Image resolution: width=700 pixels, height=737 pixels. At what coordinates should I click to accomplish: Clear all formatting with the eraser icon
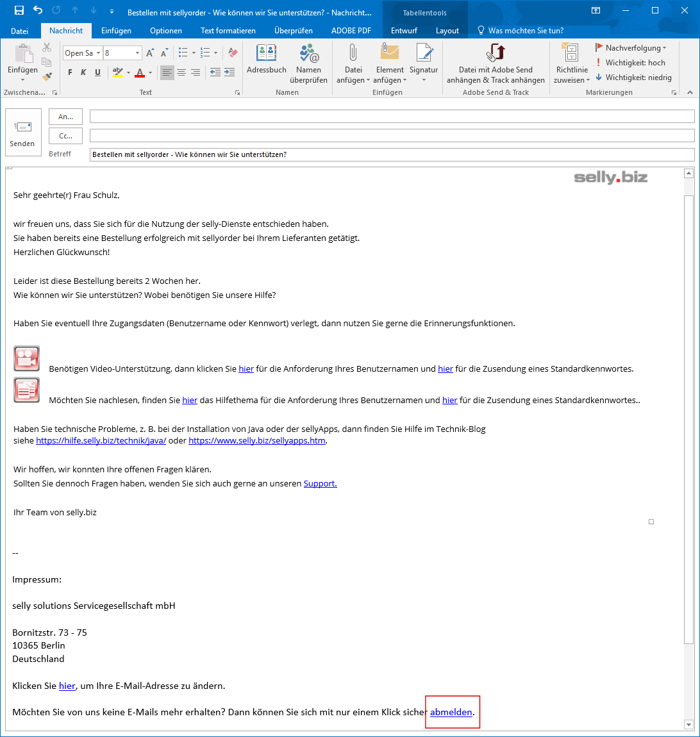tap(233, 53)
